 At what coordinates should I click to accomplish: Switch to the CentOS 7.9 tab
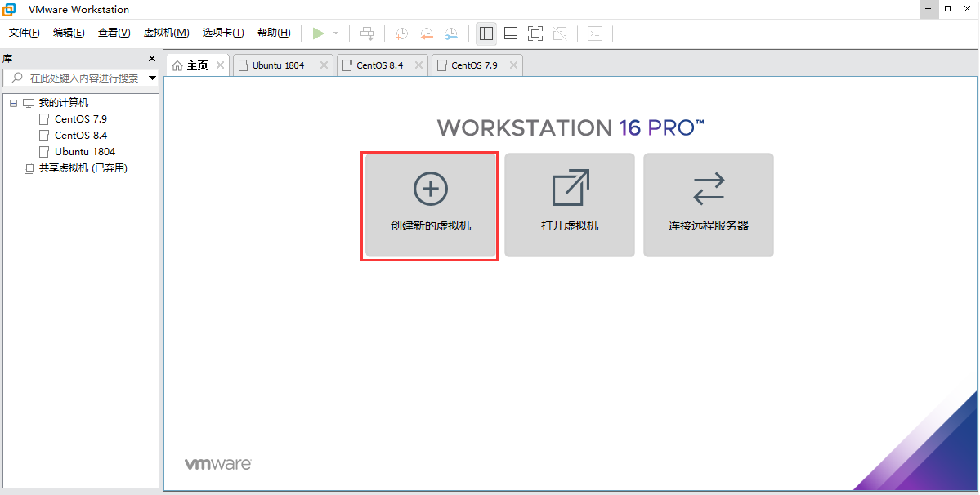click(477, 65)
